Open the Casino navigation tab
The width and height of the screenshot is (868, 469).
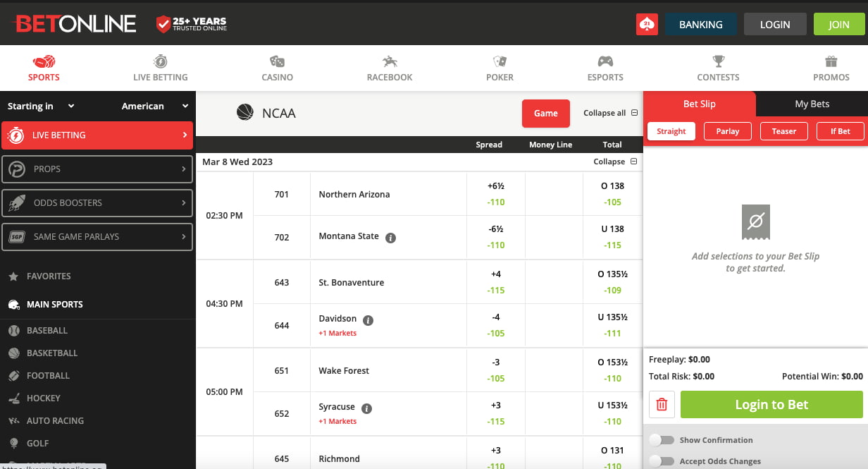pos(278,68)
